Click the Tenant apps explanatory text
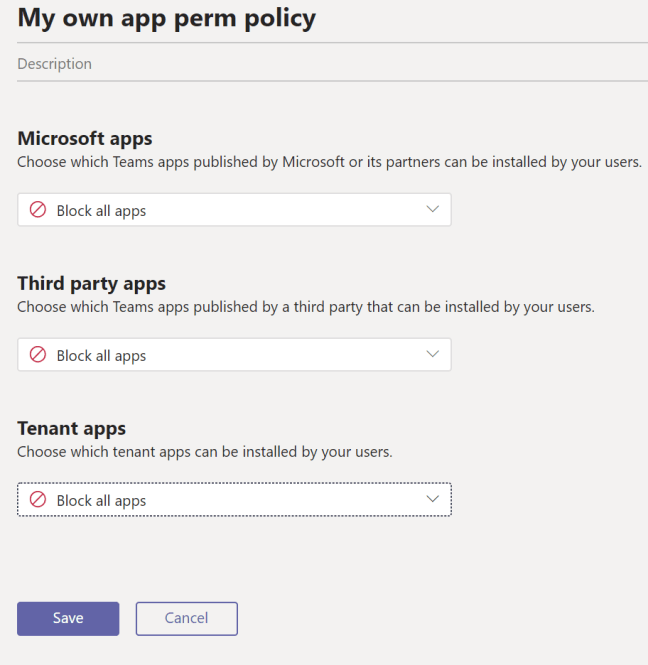Viewport: 648px width, 665px height. click(x=204, y=452)
